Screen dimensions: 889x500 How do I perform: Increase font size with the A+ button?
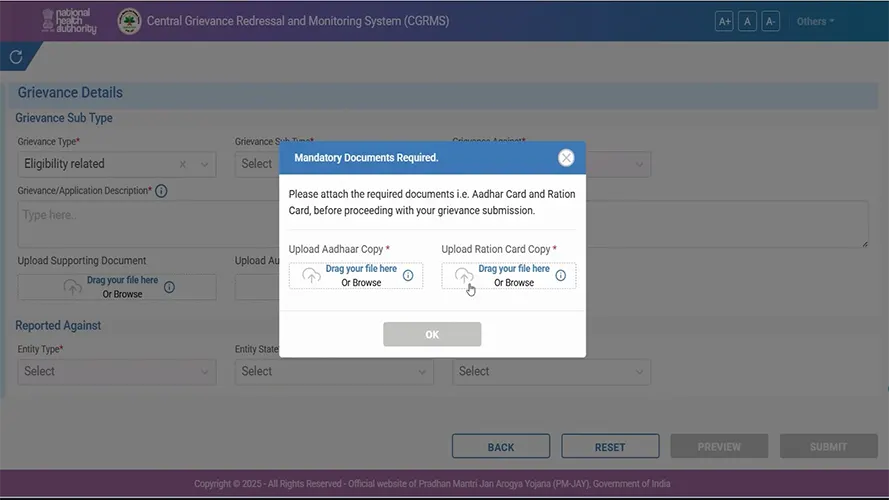click(724, 22)
